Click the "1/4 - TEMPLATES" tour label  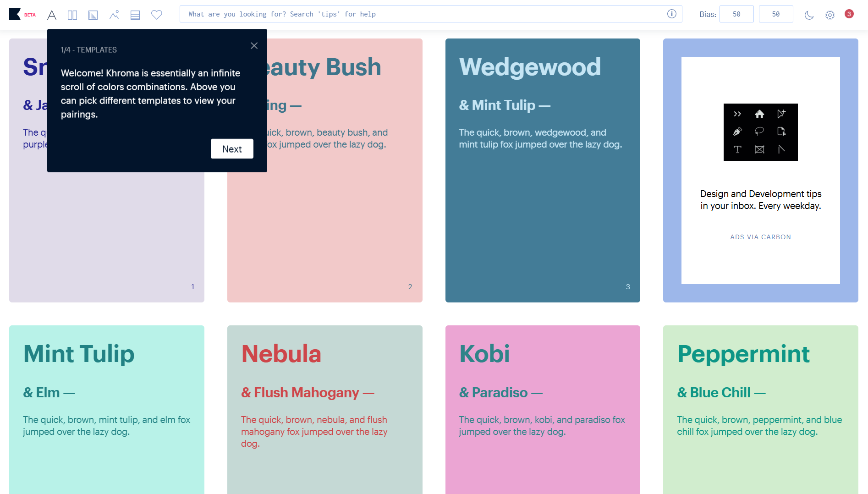[89, 50]
